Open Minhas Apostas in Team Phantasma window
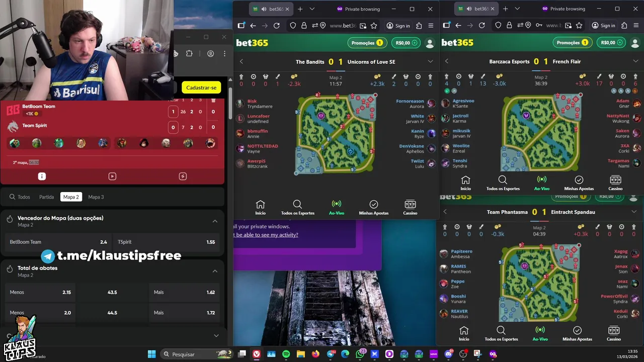Viewport: 644px width, 362px height. (578, 333)
